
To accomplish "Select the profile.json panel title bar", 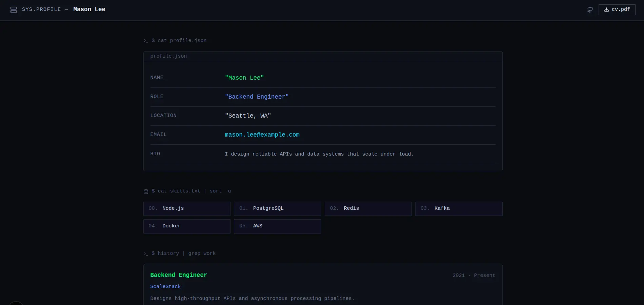I will coord(322,56).
